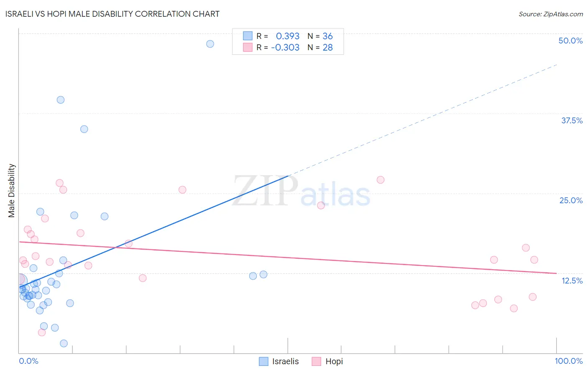Screen dimensions: 588x373
Task: Click the 12.5% y-axis label
Action: tap(572, 281)
